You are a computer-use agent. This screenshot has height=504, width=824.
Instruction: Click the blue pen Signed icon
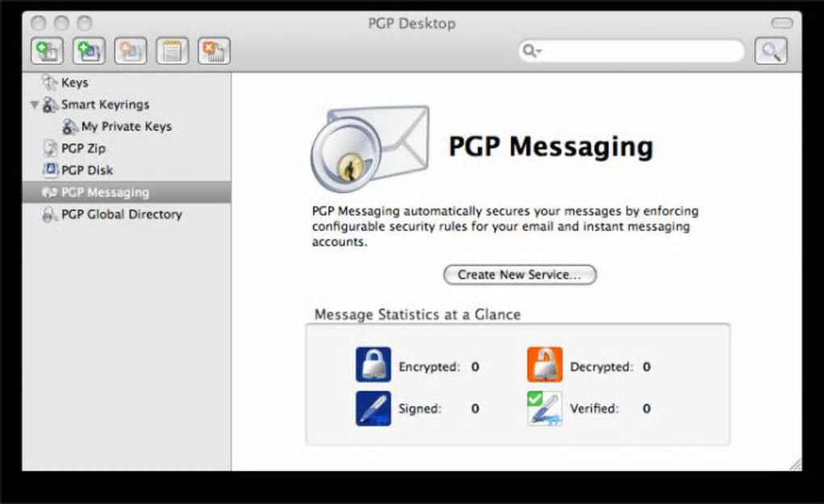373,409
